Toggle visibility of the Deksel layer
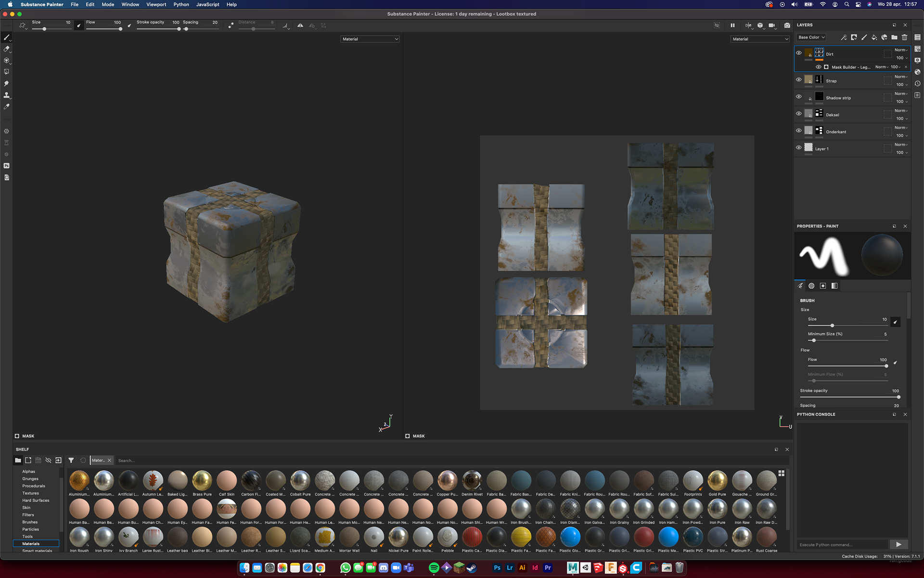Viewport: 924px width, 578px height. click(799, 114)
